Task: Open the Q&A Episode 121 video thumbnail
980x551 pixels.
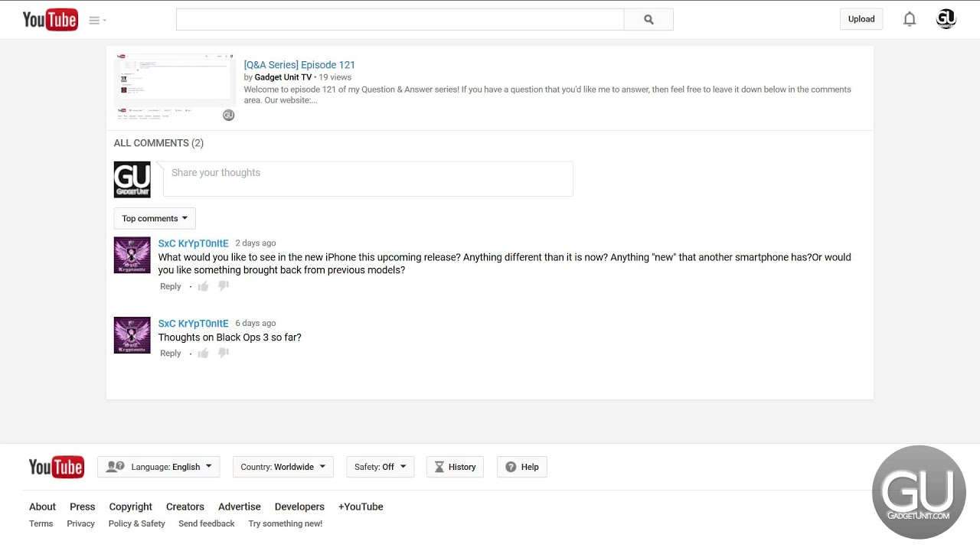Action: click(x=175, y=87)
